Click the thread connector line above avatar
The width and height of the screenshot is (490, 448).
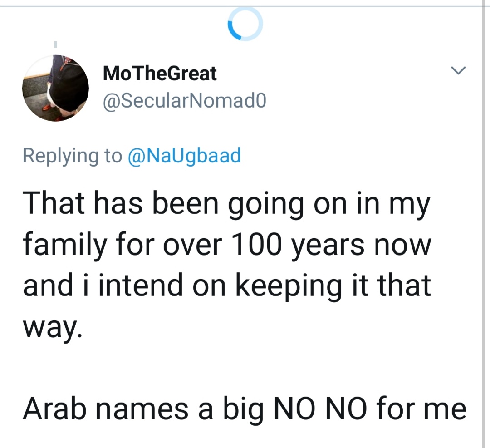[55, 45]
